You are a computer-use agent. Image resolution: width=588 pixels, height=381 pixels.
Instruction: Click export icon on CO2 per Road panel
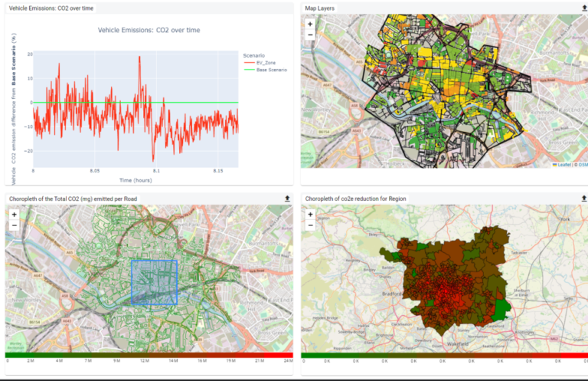pyautogui.click(x=287, y=199)
